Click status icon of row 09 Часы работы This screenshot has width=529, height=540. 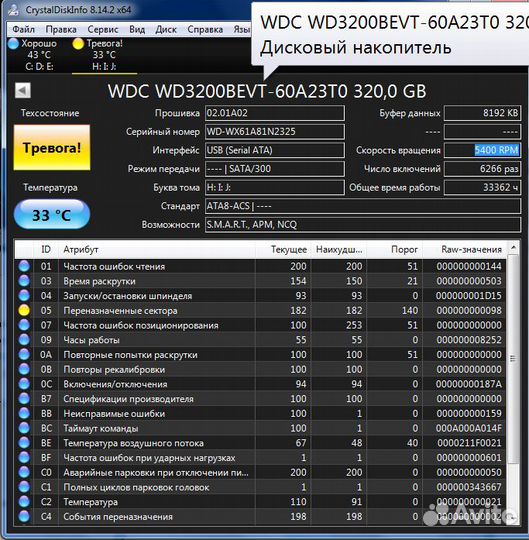click(24, 340)
